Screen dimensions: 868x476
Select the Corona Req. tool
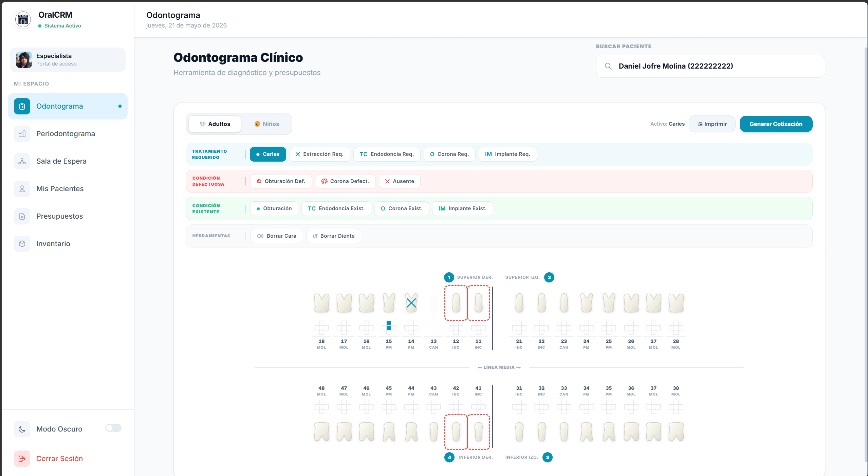(449, 154)
